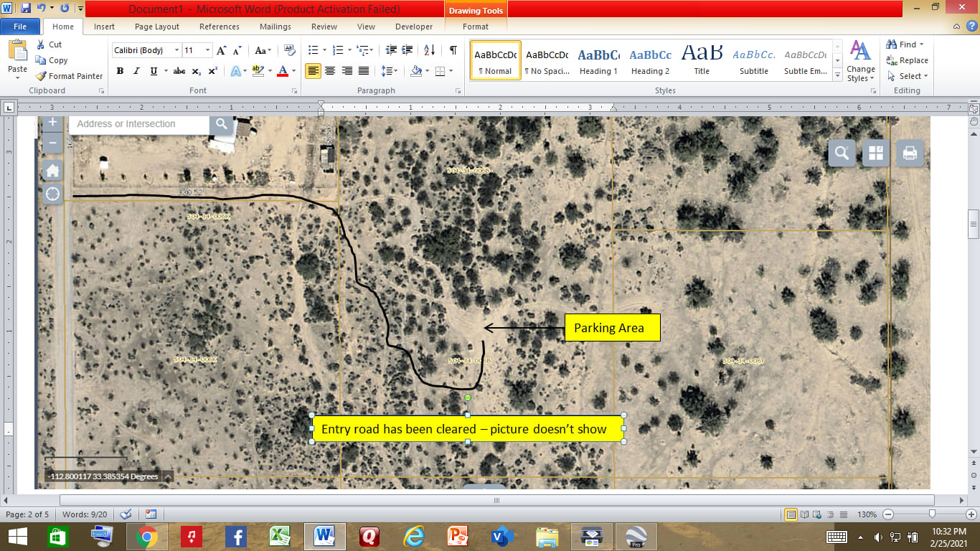Click the Format Painter icon
Image resolution: width=980 pixels, height=551 pixels.
[42, 76]
